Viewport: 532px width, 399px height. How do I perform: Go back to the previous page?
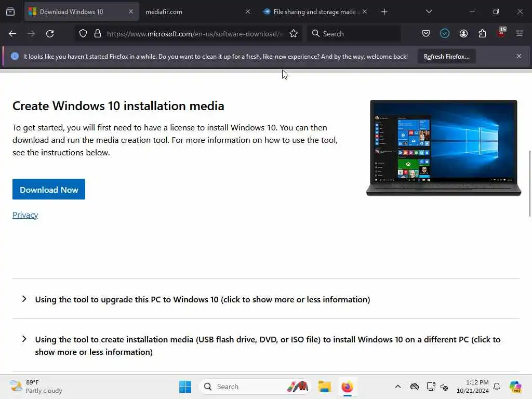click(x=12, y=34)
